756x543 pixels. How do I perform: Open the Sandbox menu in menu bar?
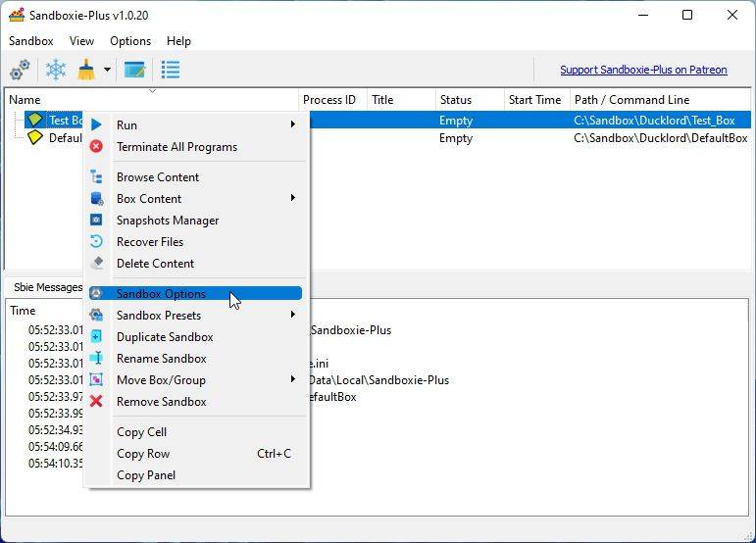[x=30, y=41]
